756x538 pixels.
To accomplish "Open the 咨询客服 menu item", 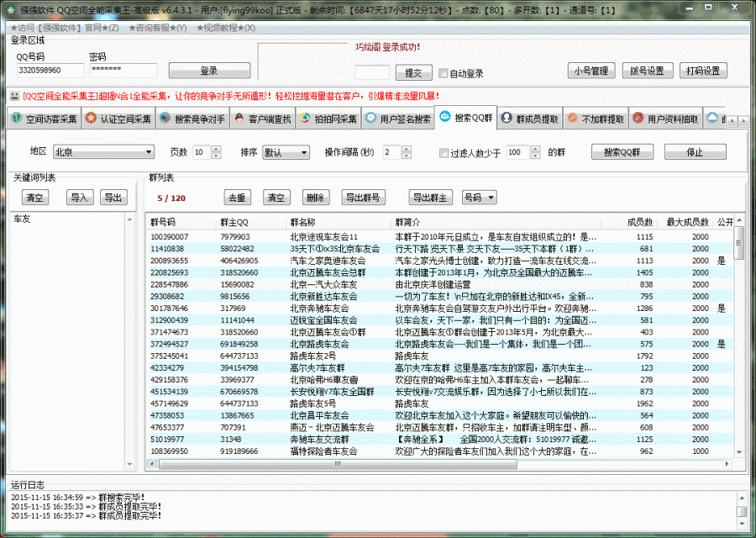I will click(x=158, y=28).
